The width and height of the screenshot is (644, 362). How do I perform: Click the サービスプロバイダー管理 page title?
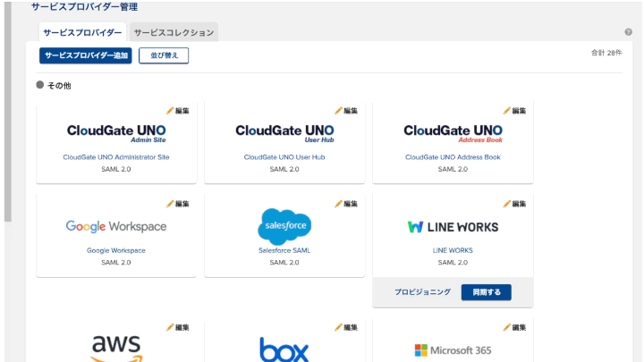pos(84,7)
